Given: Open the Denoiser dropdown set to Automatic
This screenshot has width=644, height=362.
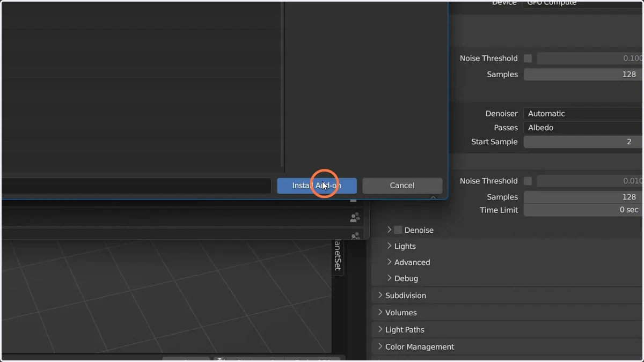Looking at the screenshot, I should tap(583, 114).
